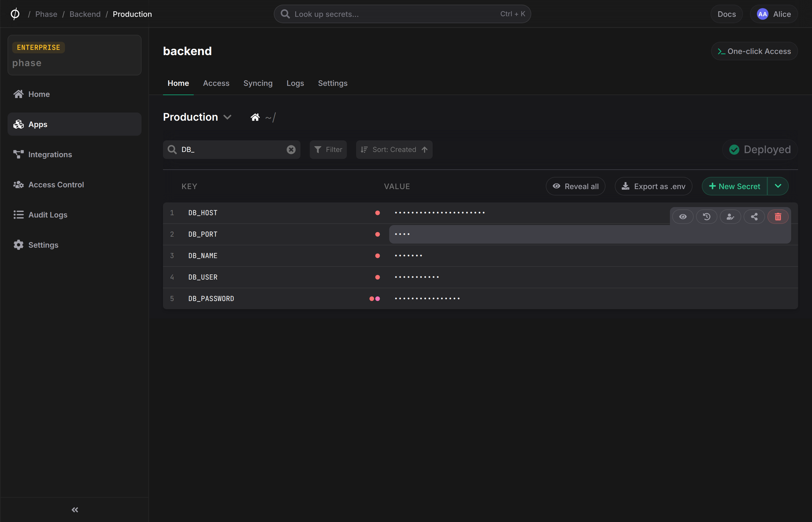The image size is (812, 522).
Task: Open the New Secret dropdown arrow
Action: pyautogui.click(x=778, y=186)
